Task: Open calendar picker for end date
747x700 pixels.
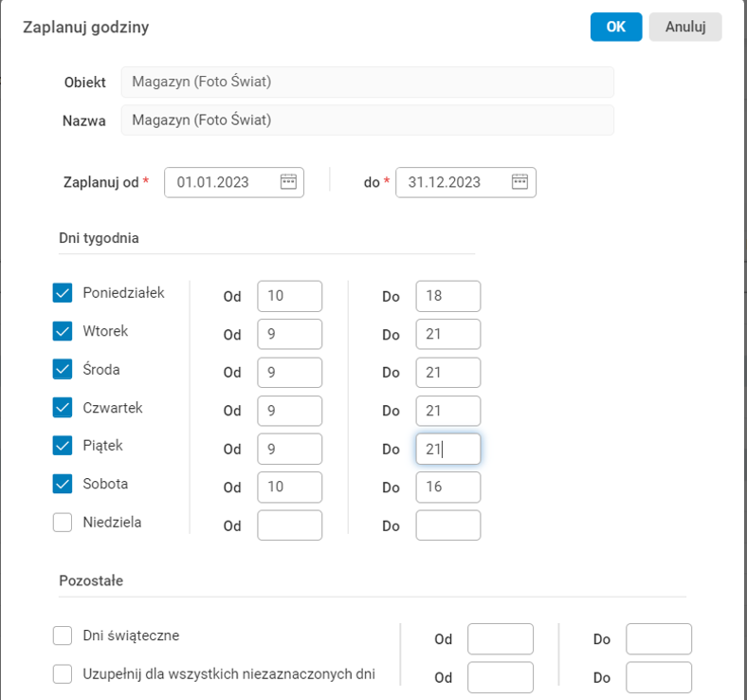Action: coord(519,182)
